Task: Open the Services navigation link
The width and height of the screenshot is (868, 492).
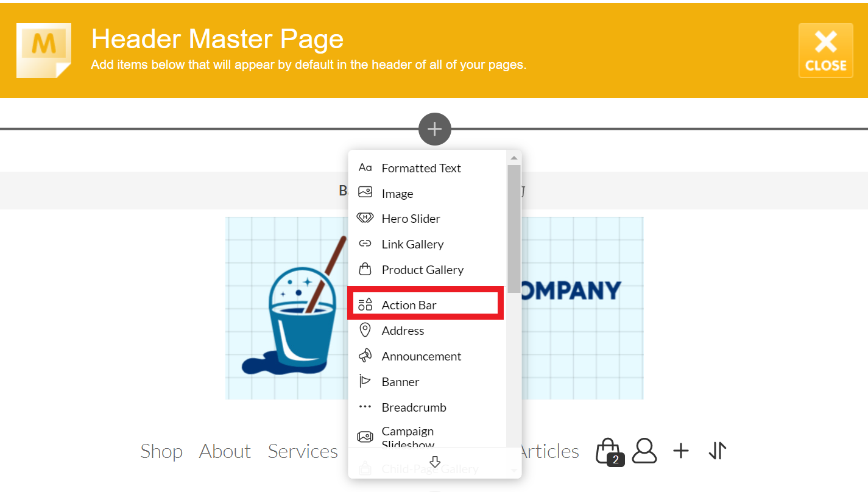Action: [303, 451]
